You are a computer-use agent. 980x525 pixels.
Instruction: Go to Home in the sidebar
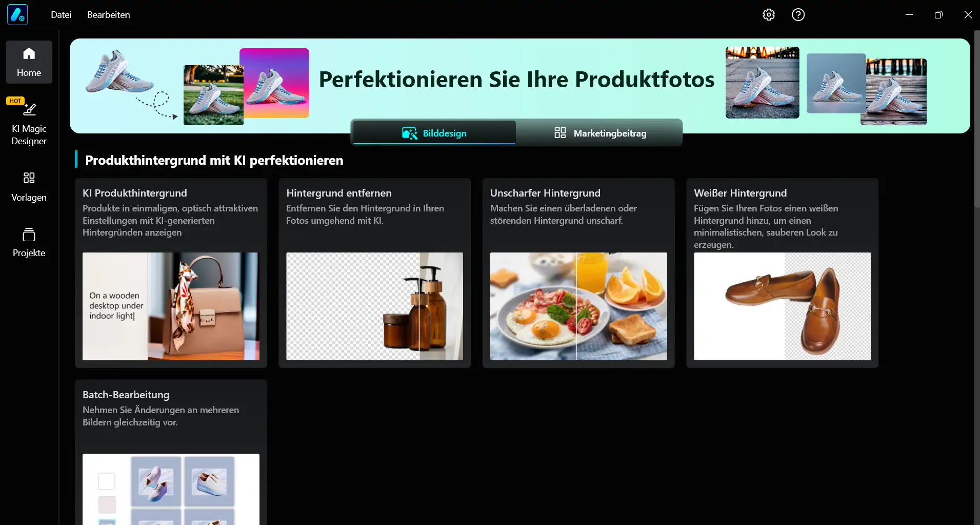(x=29, y=62)
